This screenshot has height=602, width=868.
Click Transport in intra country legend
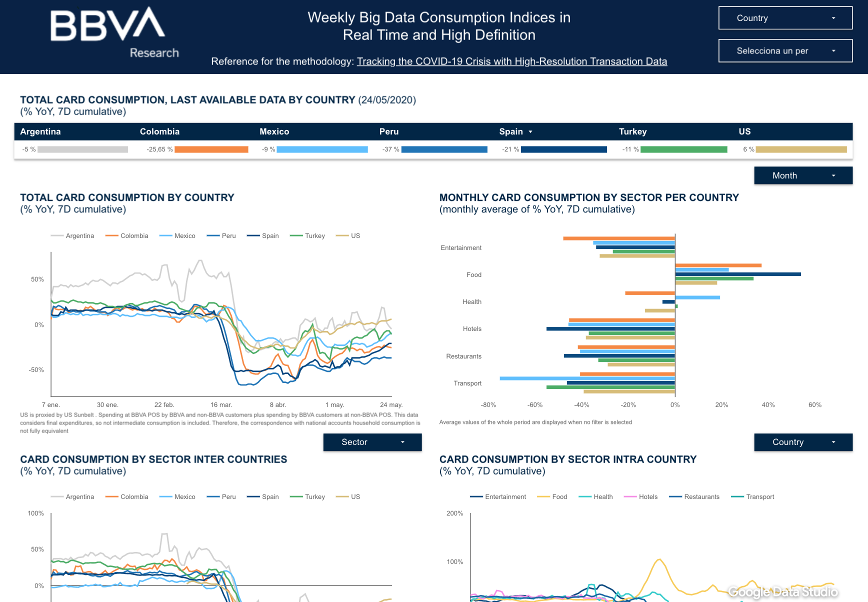point(753,496)
